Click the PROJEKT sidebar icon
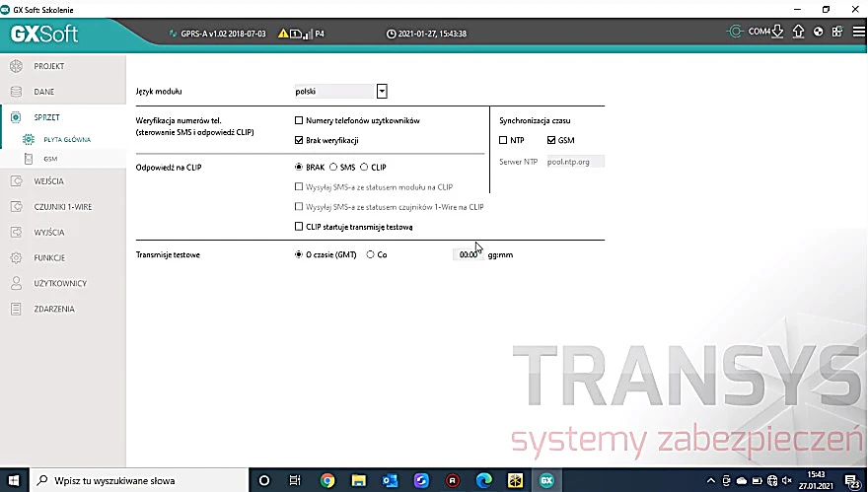 [x=16, y=66]
